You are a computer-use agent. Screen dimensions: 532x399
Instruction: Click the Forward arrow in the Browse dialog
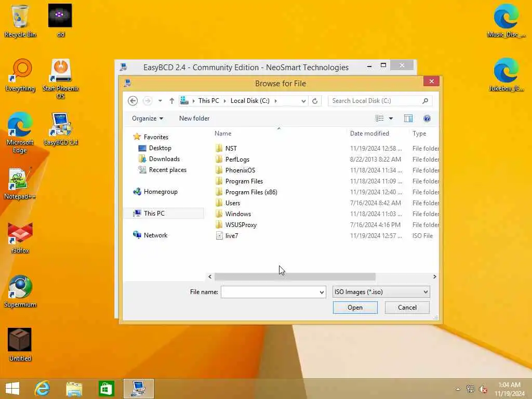147,101
